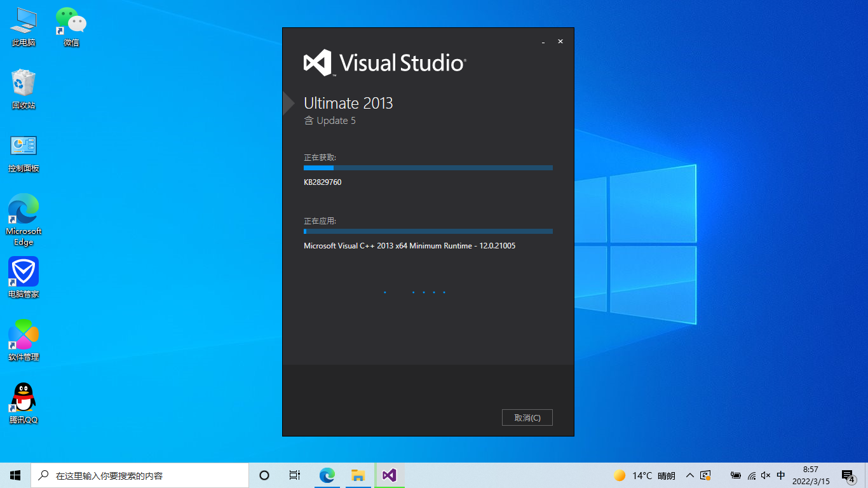Select the 软件管理 desktop shortcut

click(x=24, y=341)
